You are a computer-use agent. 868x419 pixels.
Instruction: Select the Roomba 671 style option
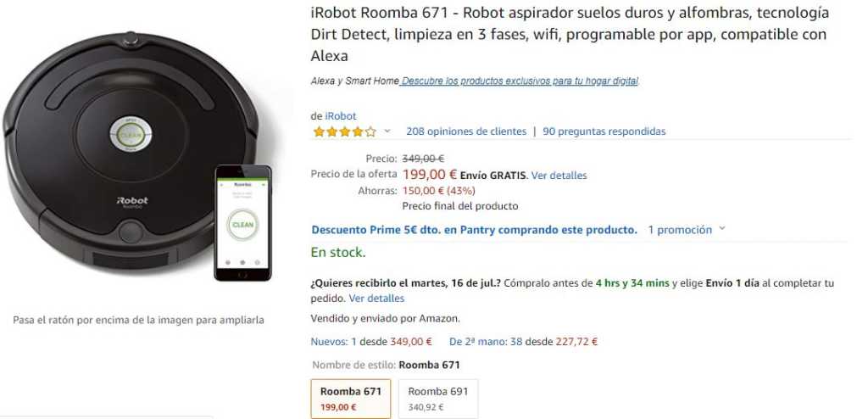351,398
